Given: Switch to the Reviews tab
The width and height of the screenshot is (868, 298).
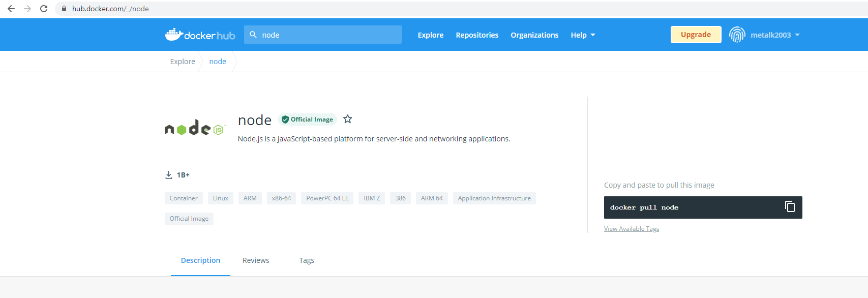Looking at the screenshot, I should coord(256,260).
